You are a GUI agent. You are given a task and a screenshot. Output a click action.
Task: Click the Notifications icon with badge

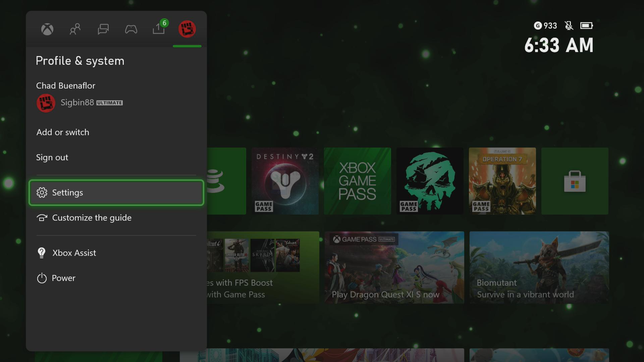click(x=158, y=29)
